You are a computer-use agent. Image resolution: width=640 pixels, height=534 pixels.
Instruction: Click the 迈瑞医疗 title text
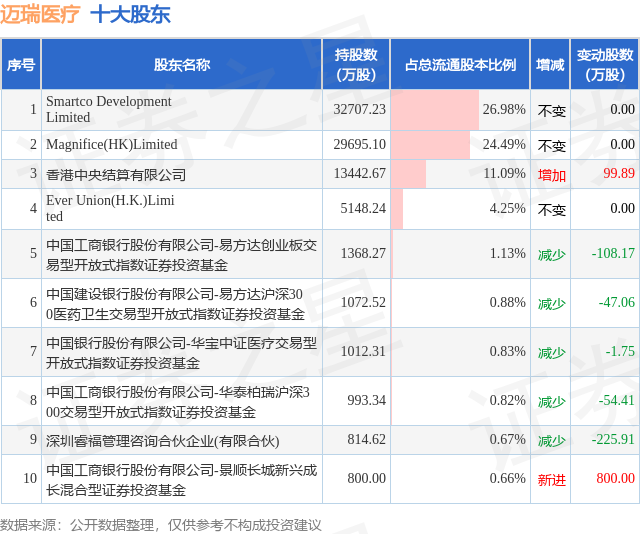click(x=40, y=14)
